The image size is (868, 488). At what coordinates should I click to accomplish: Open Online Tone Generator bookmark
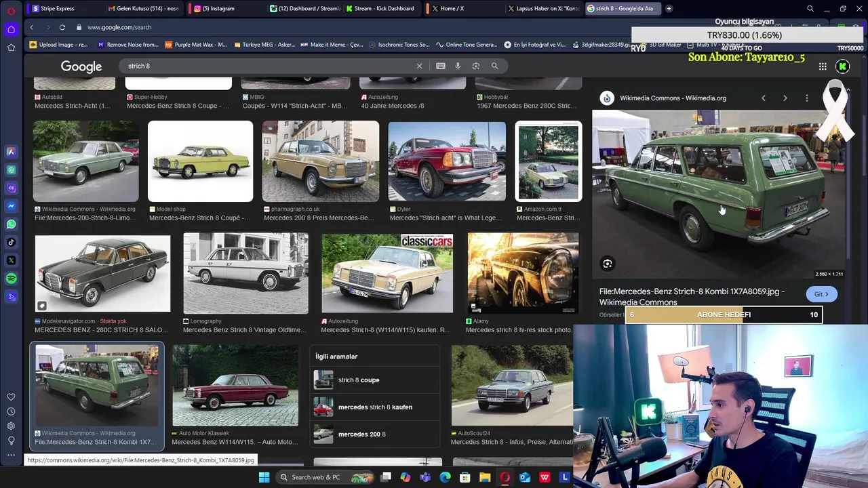pyautogui.click(x=467, y=45)
